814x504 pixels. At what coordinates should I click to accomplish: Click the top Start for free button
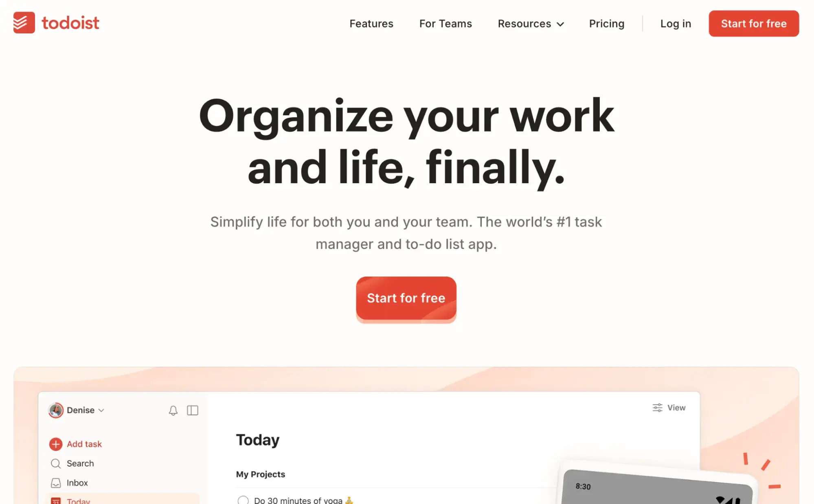click(754, 23)
